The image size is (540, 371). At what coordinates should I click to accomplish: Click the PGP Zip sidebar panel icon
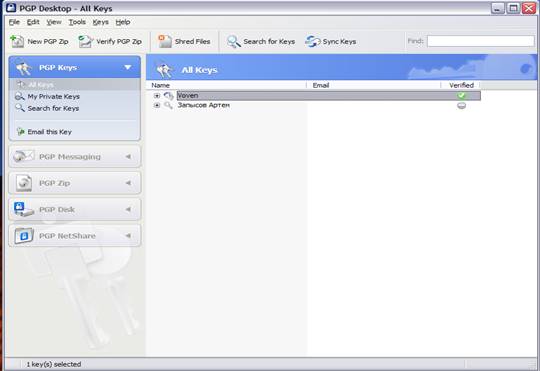coord(24,183)
